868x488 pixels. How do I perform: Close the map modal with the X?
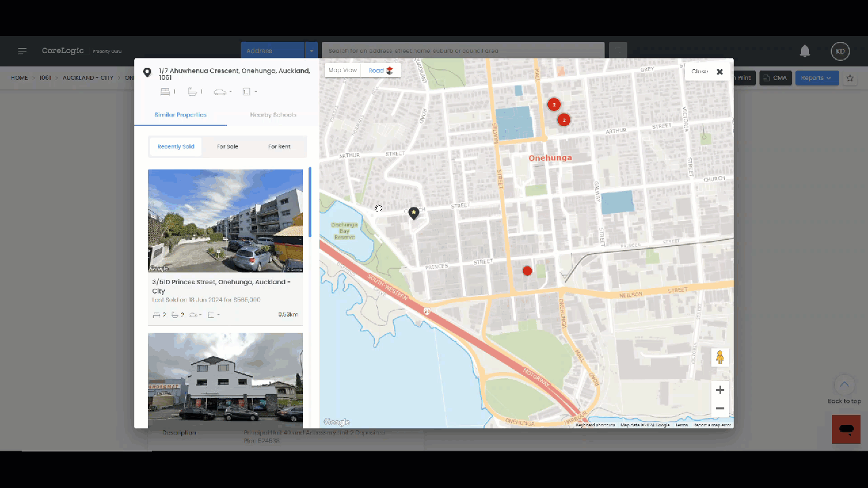[719, 71]
